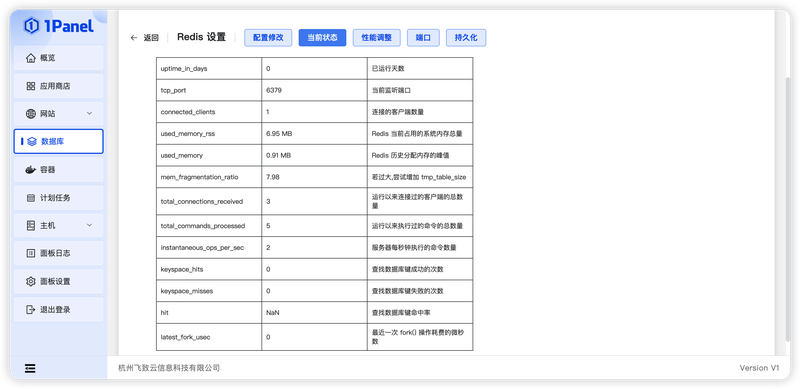Switch to 配置修改 tab
The image size is (800, 389).
[268, 38]
